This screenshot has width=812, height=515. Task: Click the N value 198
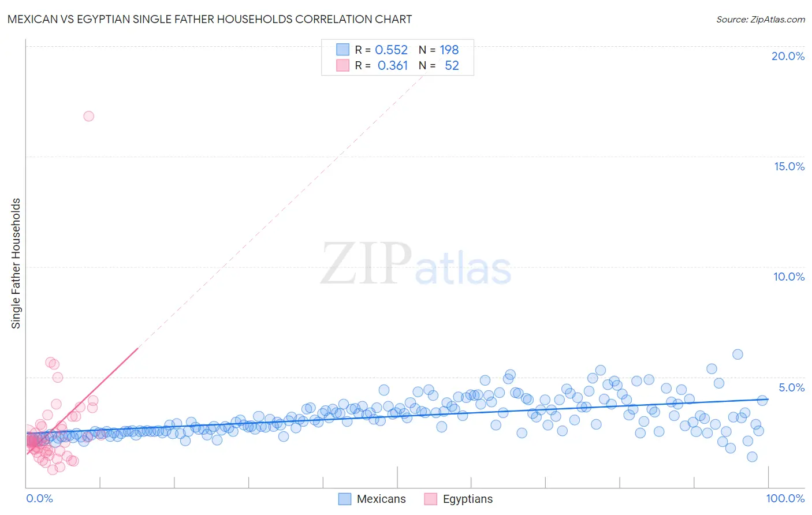[x=449, y=50]
